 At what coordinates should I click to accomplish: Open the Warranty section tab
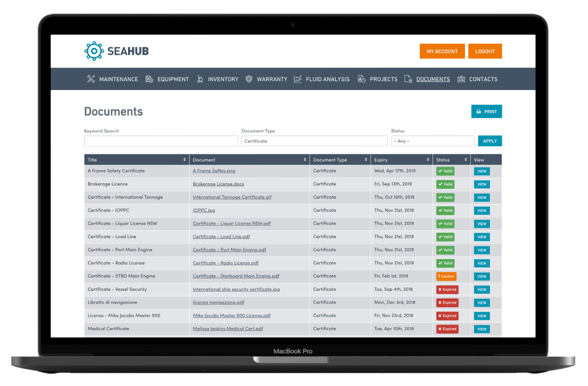pyautogui.click(x=272, y=79)
